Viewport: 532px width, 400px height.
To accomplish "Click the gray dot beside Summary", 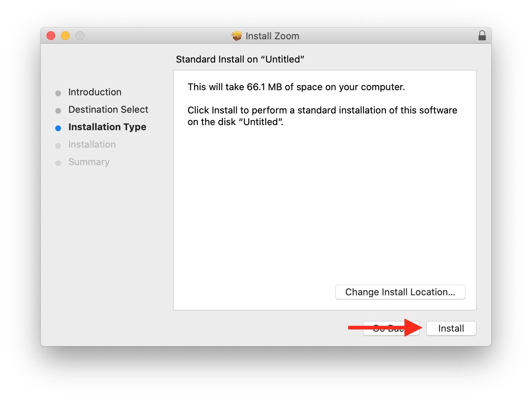I will [58, 163].
